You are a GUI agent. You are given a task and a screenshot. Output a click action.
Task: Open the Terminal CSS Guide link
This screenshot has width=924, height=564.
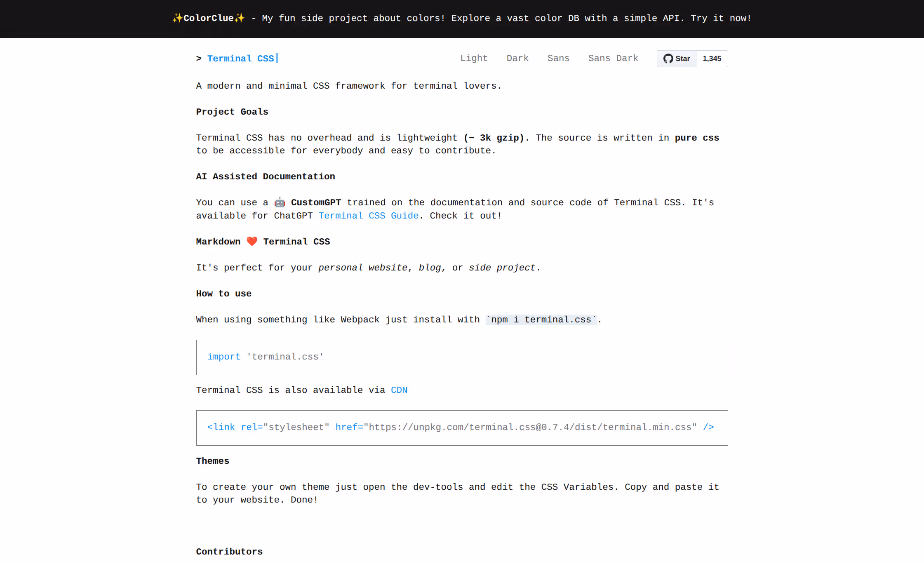[x=368, y=215]
